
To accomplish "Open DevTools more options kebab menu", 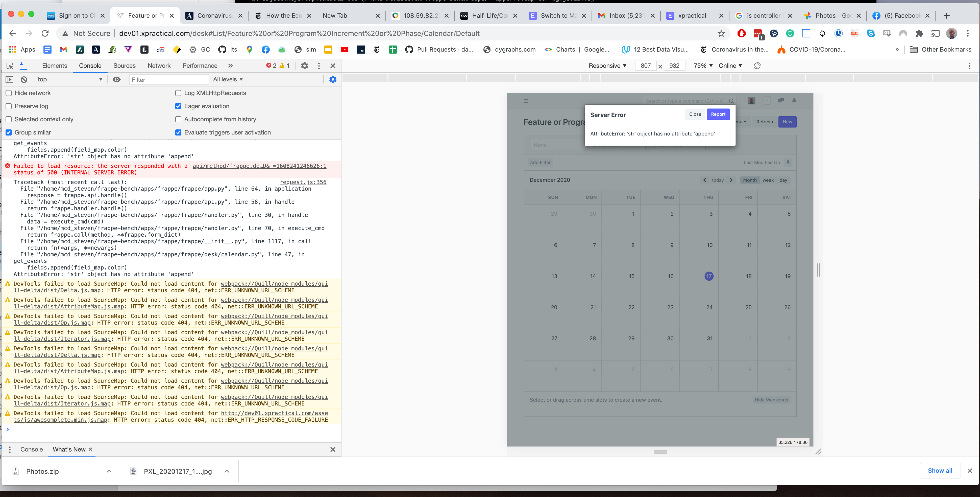I will (x=319, y=65).
